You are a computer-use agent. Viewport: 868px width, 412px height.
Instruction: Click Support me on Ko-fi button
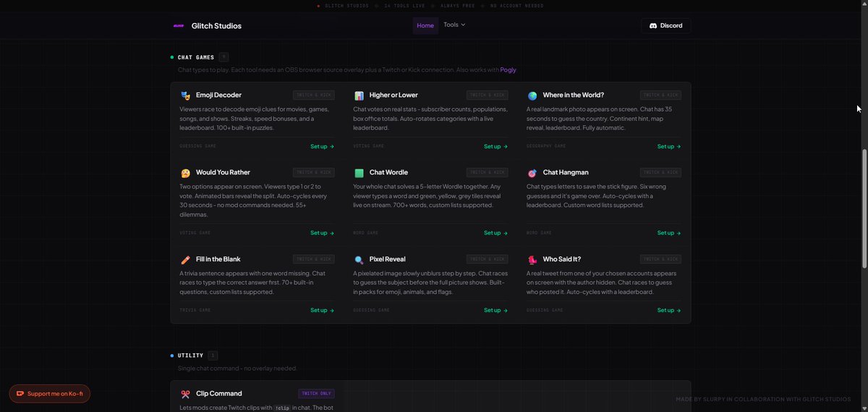(x=50, y=394)
